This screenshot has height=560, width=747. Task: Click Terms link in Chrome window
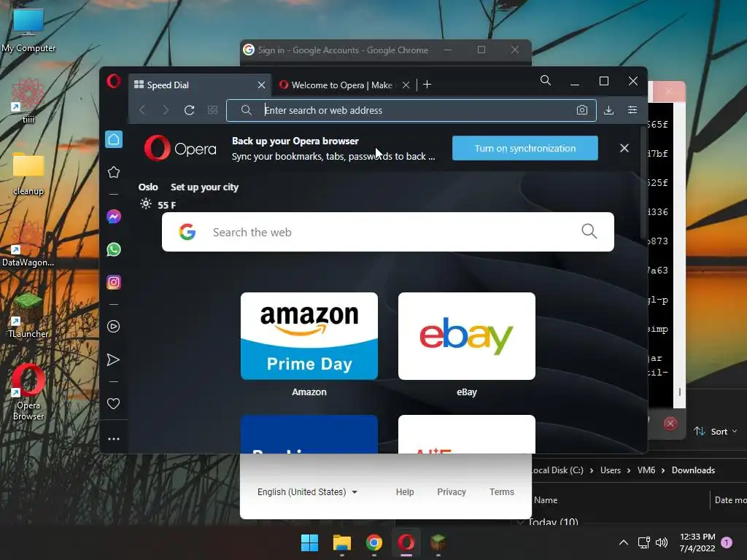(x=502, y=492)
